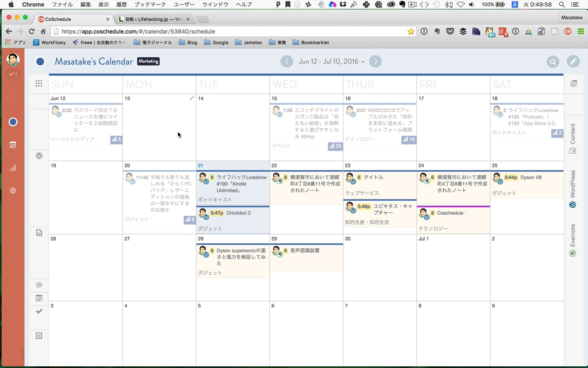Click the Spotlight search icon in menu bar

tap(562, 4)
